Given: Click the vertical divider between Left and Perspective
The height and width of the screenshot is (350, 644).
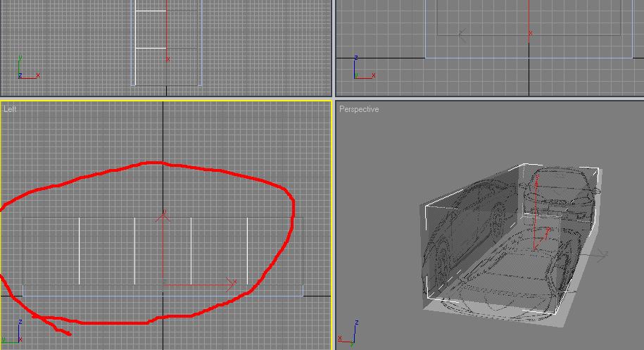Looking at the screenshot, I should pyautogui.click(x=334, y=225).
